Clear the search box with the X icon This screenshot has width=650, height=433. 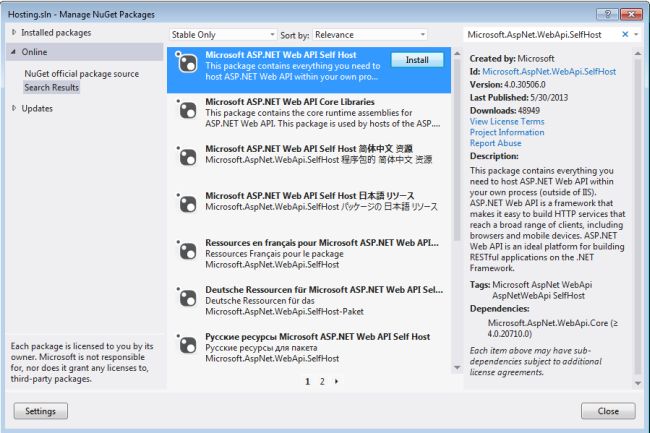tap(625, 34)
